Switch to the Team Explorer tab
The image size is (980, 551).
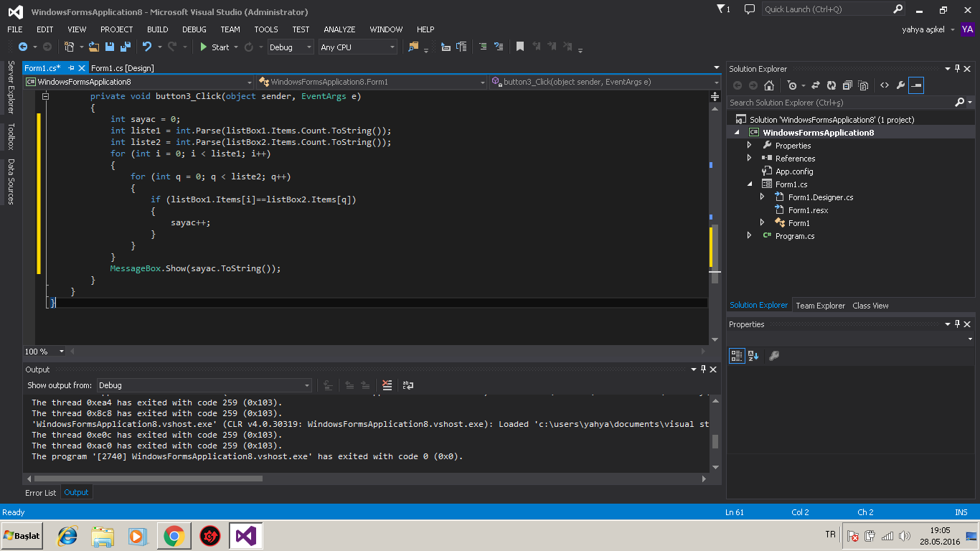point(820,306)
